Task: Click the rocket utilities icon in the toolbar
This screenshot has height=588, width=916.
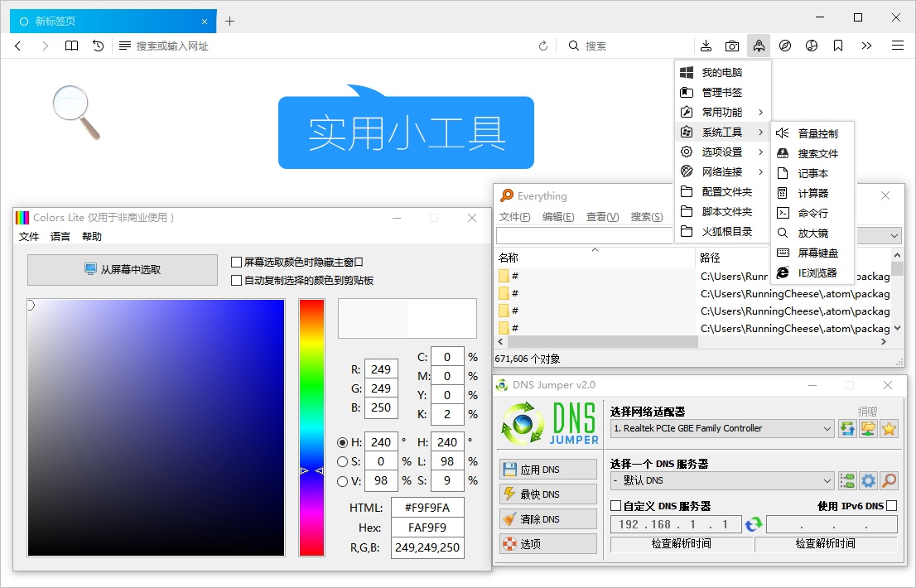Action: (759, 46)
